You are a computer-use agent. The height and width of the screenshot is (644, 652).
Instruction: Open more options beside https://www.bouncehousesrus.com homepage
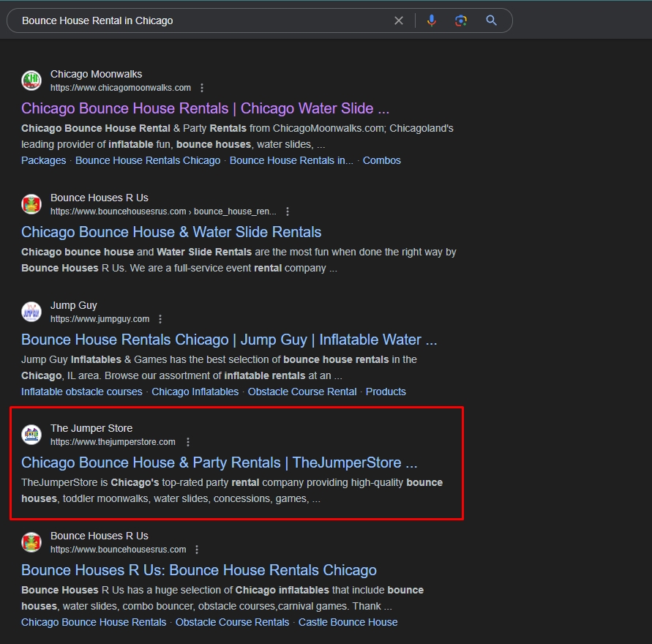click(x=197, y=550)
